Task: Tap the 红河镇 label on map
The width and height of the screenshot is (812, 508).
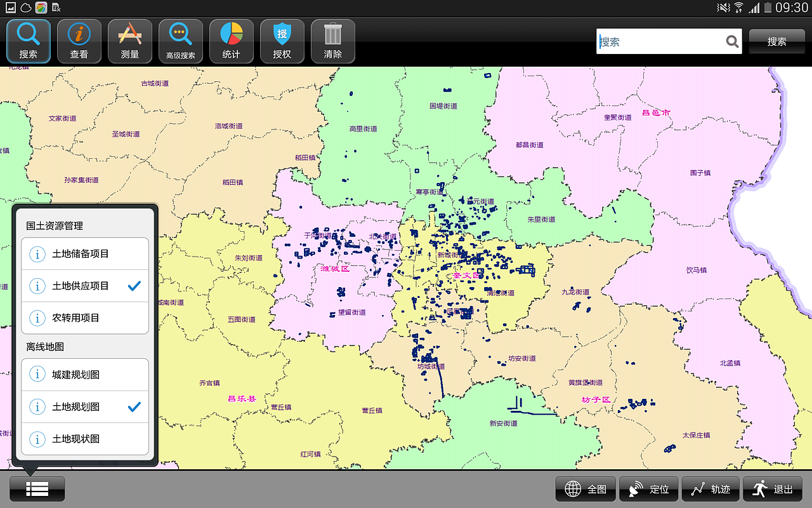Action: 310,454
